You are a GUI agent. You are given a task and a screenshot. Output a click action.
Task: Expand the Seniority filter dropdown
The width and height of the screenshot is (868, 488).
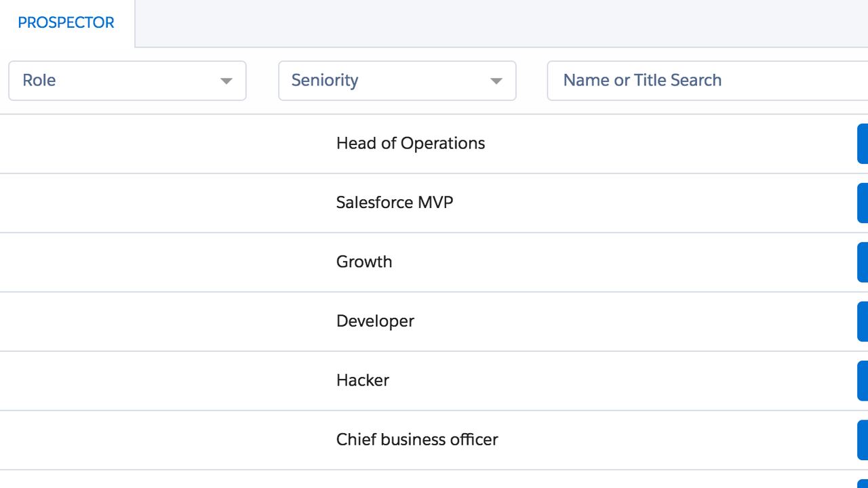click(397, 81)
